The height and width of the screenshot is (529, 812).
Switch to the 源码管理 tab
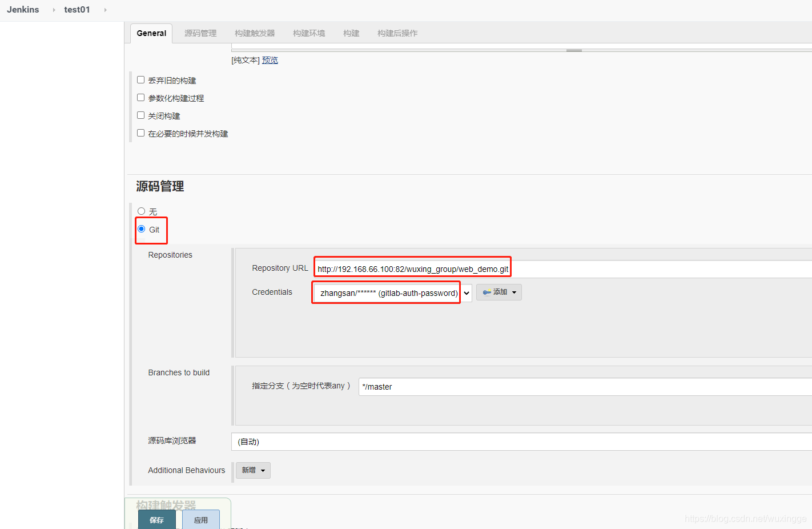[200, 33]
